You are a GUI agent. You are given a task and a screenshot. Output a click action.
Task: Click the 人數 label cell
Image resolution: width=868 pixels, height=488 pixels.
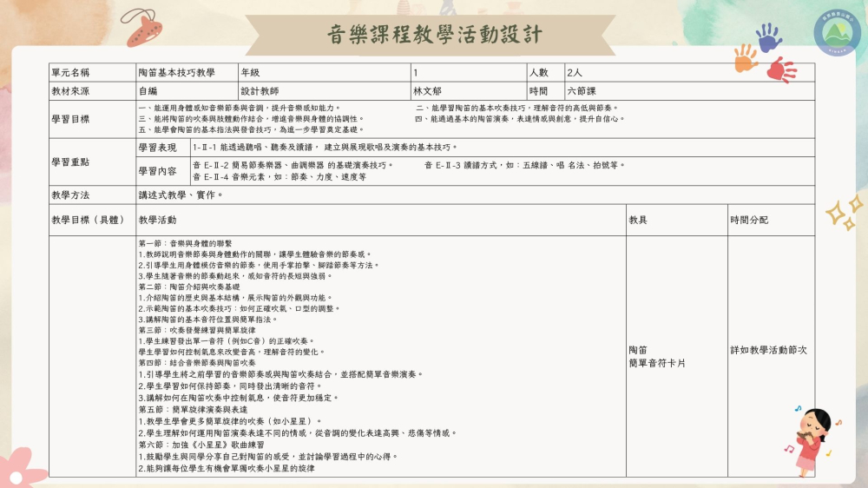pos(546,73)
